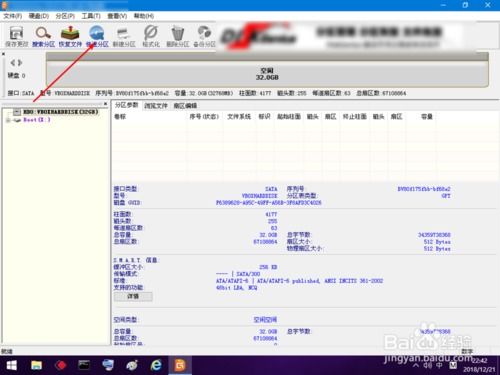Open the Help (帮助) menu
500x375 pixels.
click(x=144, y=16)
